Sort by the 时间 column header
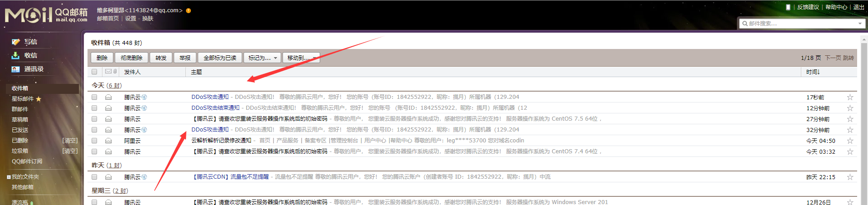The image size is (868, 205). pyautogui.click(x=813, y=72)
